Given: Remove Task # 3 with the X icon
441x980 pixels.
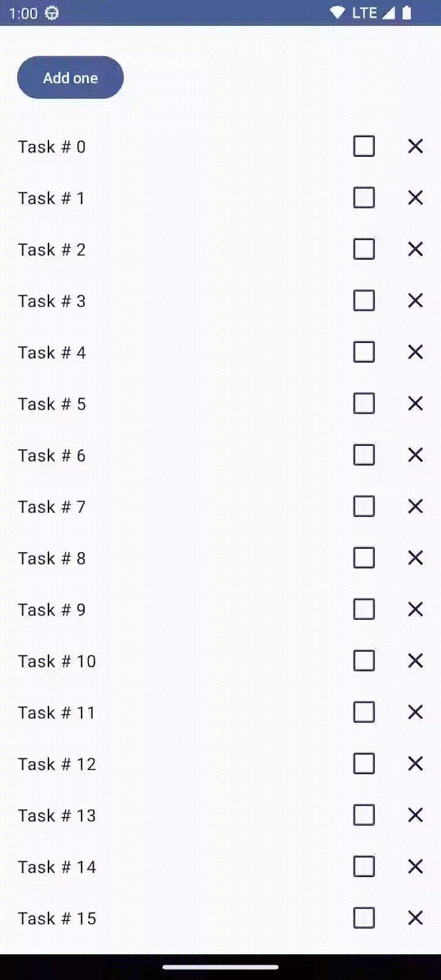Looking at the screenshot, I should (415, 300).
